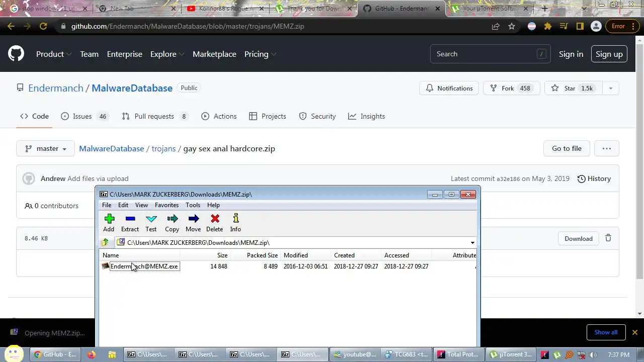Open the Chrome three-dot Error menu
This screenshot has width=644, height=362.
point(622,26)
